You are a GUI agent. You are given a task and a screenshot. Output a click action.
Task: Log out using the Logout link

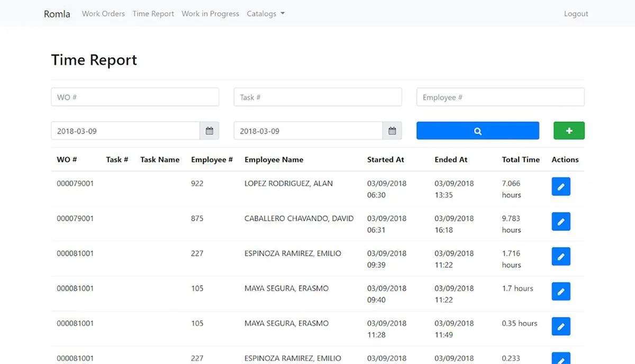point(576,14)
